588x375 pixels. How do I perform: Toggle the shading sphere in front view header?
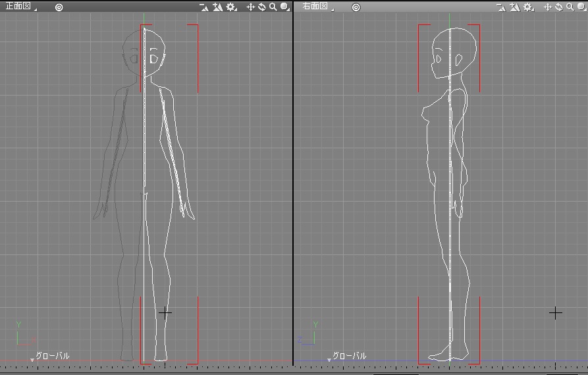(x=284, y=7)
